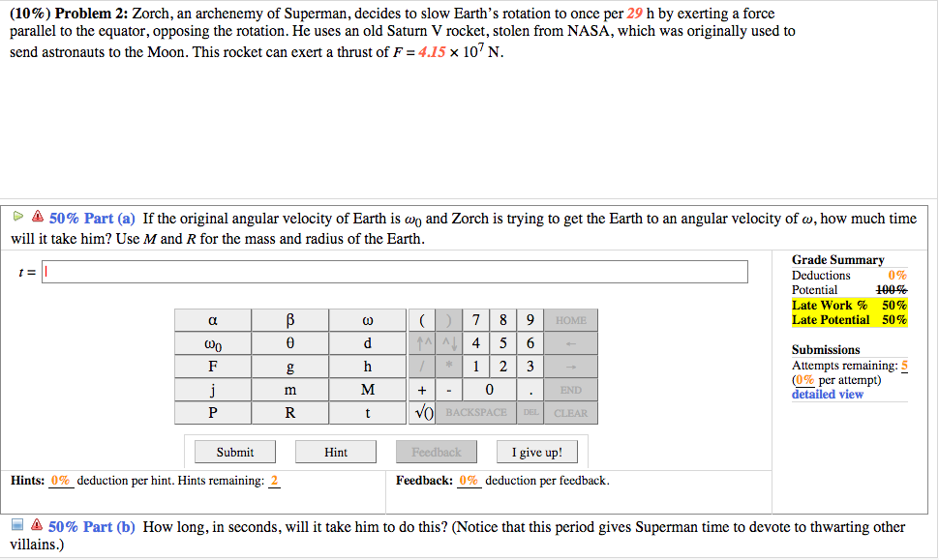Insert the θ symbol from the keypad
The width and height of the screenshot is (939, 560).
point(289,343)
